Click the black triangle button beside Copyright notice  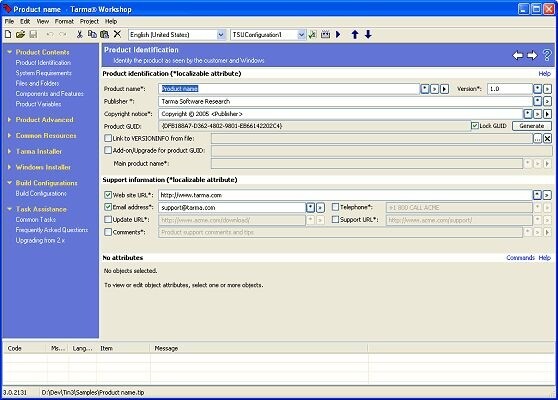click(547, 114)
